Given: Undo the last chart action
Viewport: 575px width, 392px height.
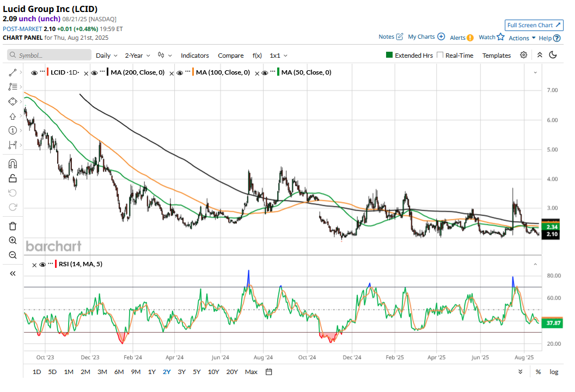Looking at the screenshot, I should 13,193.
